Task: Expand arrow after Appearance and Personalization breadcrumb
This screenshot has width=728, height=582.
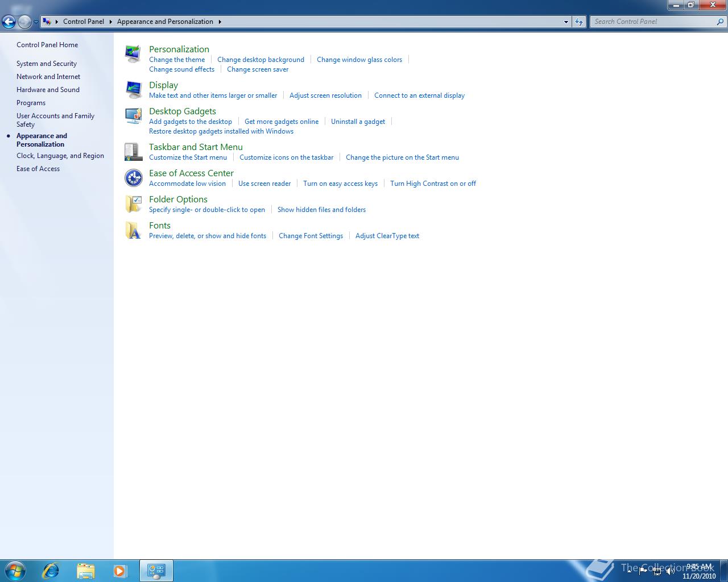Action: (x=220, y=22)
